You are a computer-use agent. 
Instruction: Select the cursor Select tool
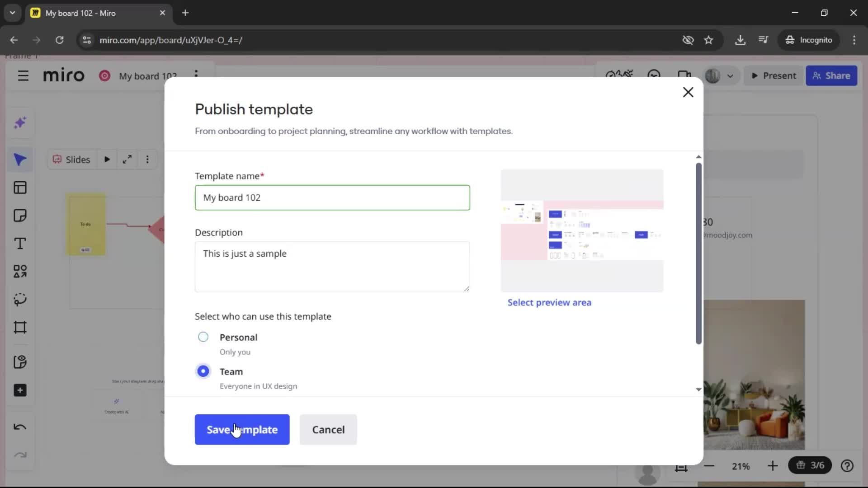20,160
